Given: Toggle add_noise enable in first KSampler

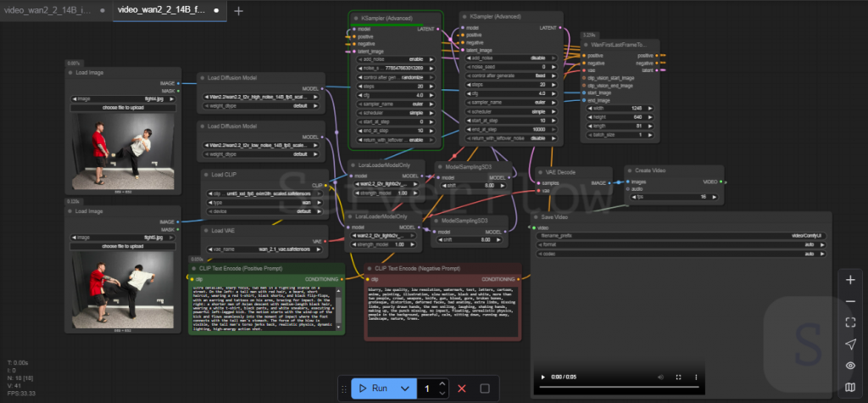Looking at the screenshot, I should pos(397,59).
